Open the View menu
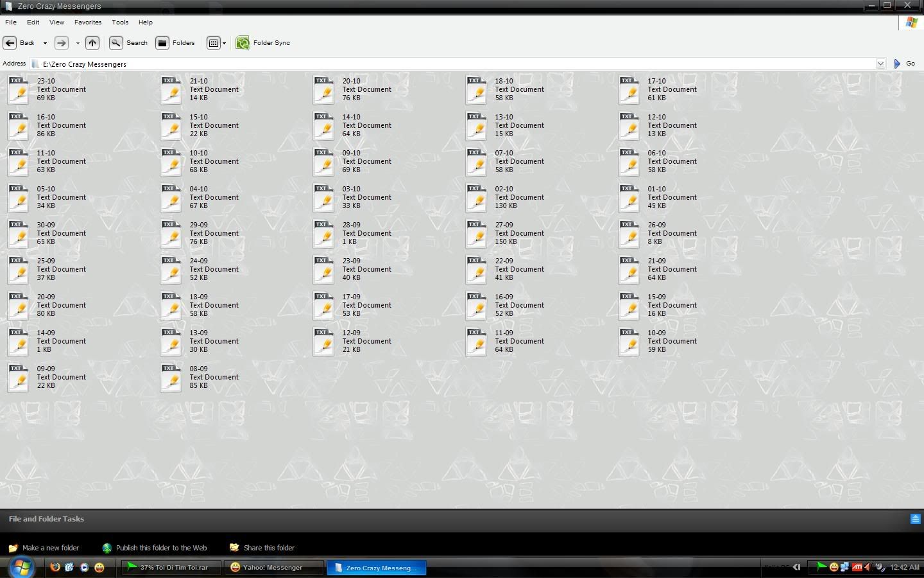 tap(56, 22)
